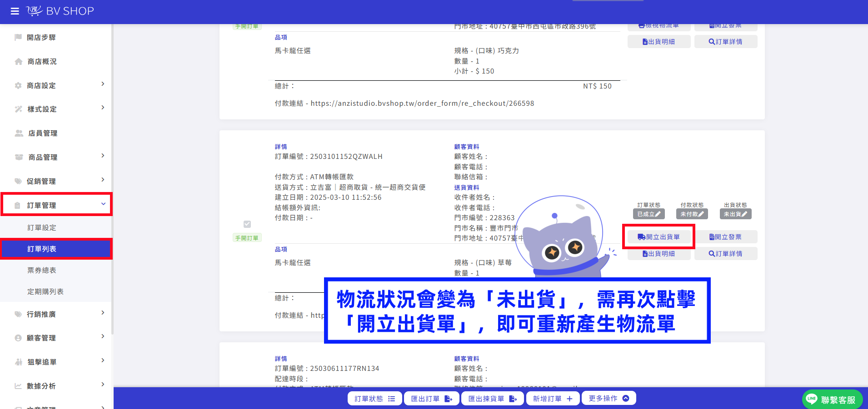Screen dimensions: 868x409
Task: Open 出貨明細 for order 2503101152QZWALH
Action: click(659, 254)
